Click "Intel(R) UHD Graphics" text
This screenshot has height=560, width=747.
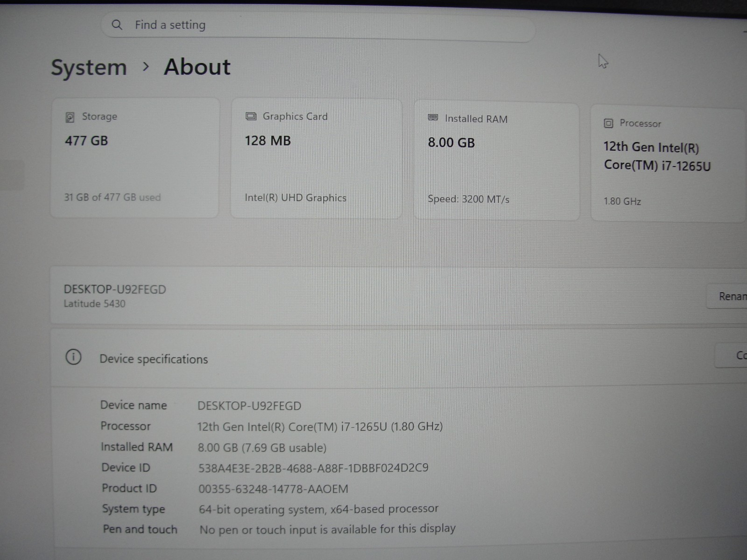point(296,198)
